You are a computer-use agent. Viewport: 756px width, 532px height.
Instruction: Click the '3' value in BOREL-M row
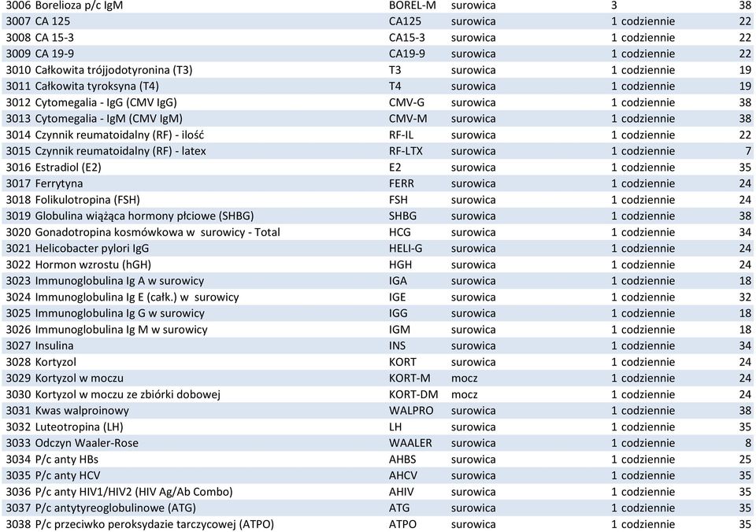pyautogui.click(x=613, y=6)
